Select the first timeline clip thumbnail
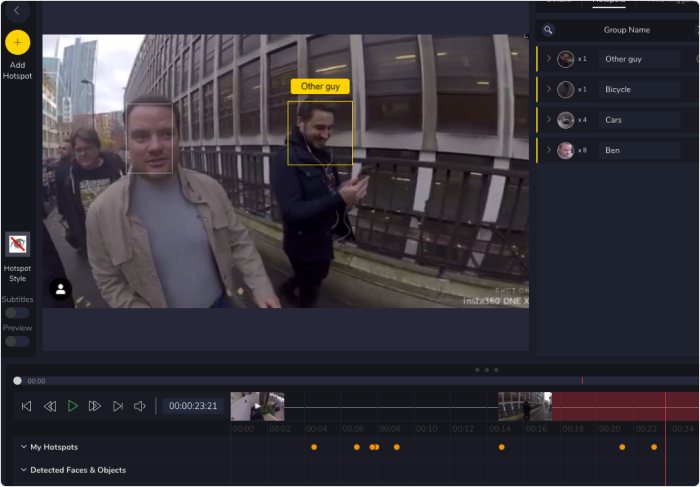This screenshot has width=700, height=487. 257,406
